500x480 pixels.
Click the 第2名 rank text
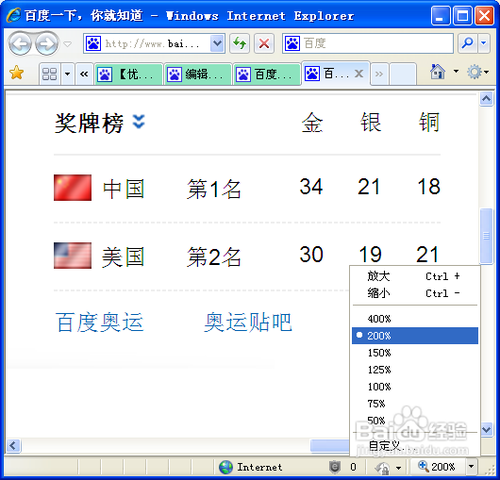coord(214,257)
